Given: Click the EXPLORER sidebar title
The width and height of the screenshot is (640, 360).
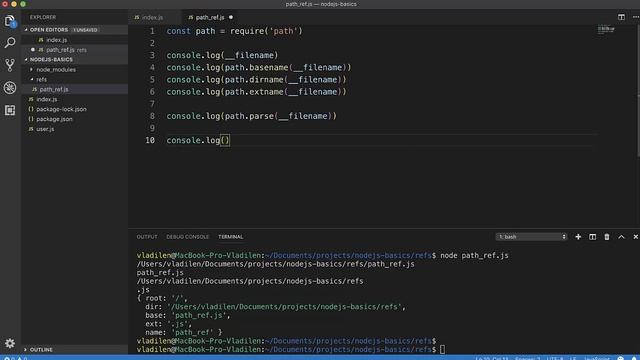Looking at the screenshot, I should (43, 17).
